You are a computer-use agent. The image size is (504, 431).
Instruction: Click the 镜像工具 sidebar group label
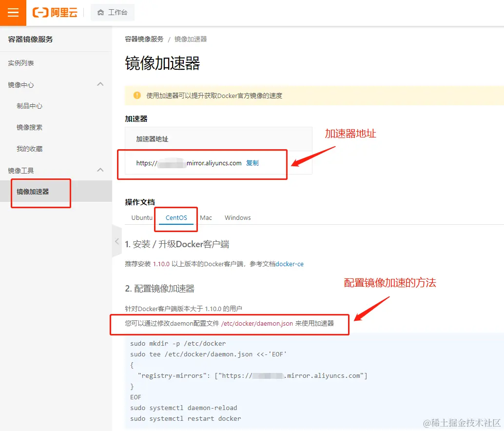21,171
